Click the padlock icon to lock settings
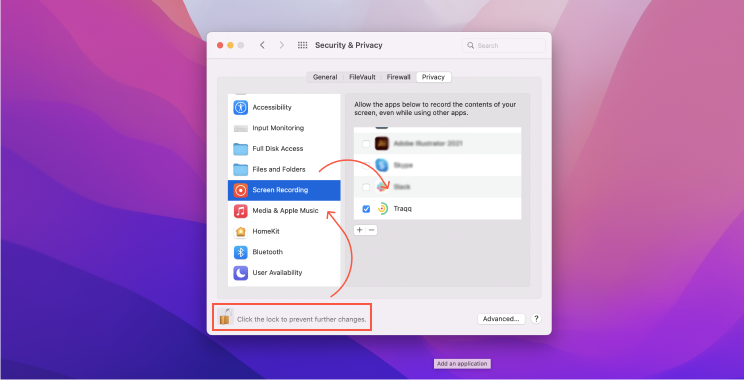 225,316
